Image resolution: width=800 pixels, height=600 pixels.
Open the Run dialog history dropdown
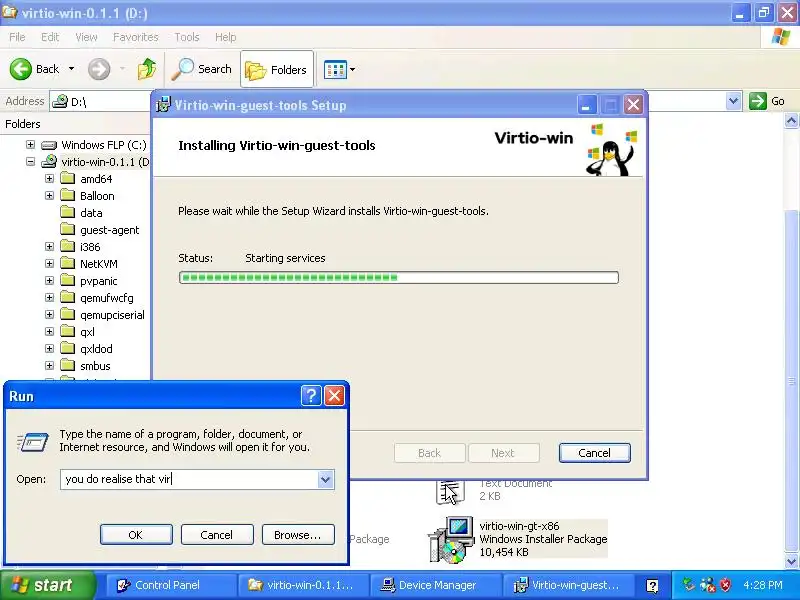[326, 479]
